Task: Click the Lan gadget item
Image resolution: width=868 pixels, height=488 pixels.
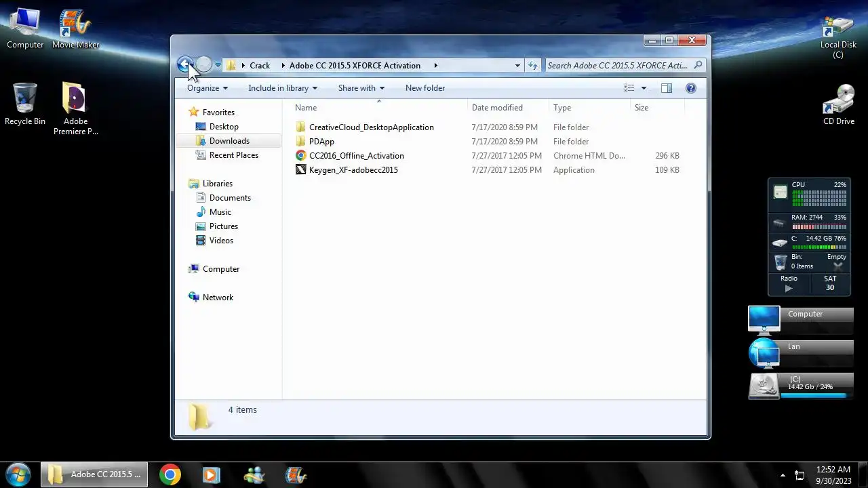Action: coord(800,352)
